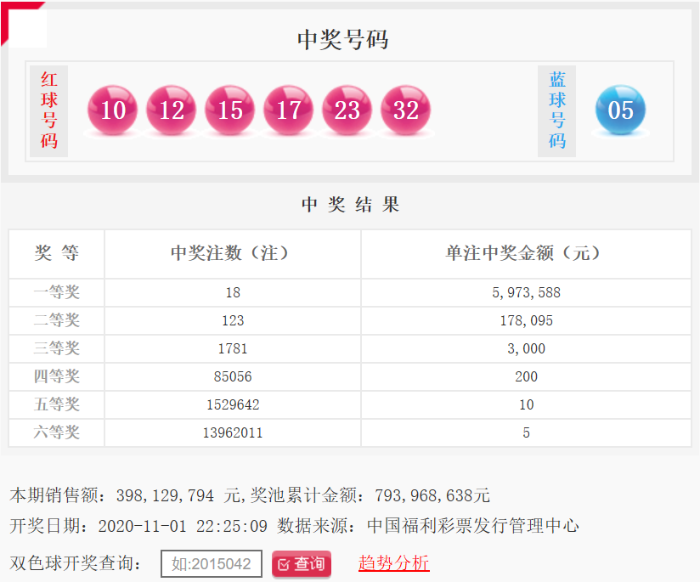The width and height of the screenshot is (700, 582).
Task: Click the red ball numbered 12
Action: [x=172, y=110]
